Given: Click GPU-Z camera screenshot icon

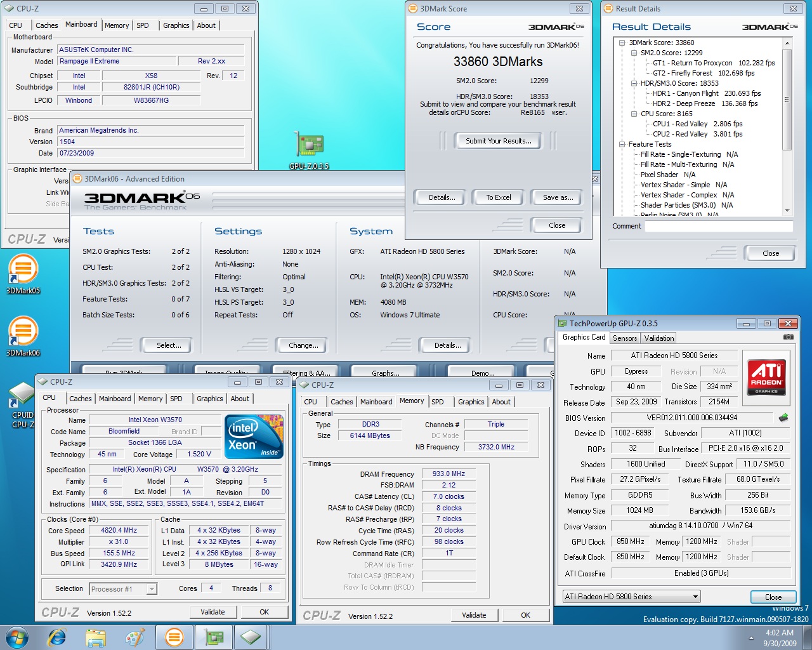Looking at the screenshot, I should tap(788, 338).
